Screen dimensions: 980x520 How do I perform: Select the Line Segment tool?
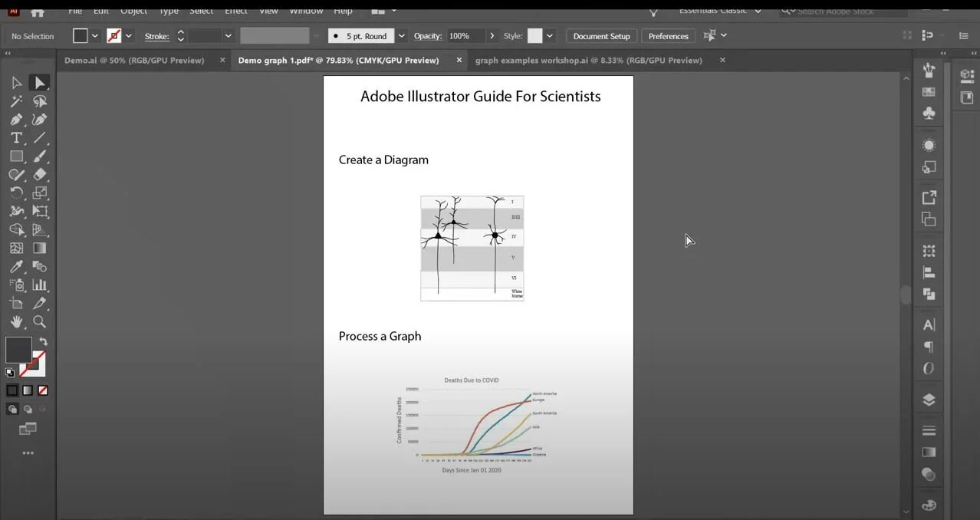(x=40, y=138)
